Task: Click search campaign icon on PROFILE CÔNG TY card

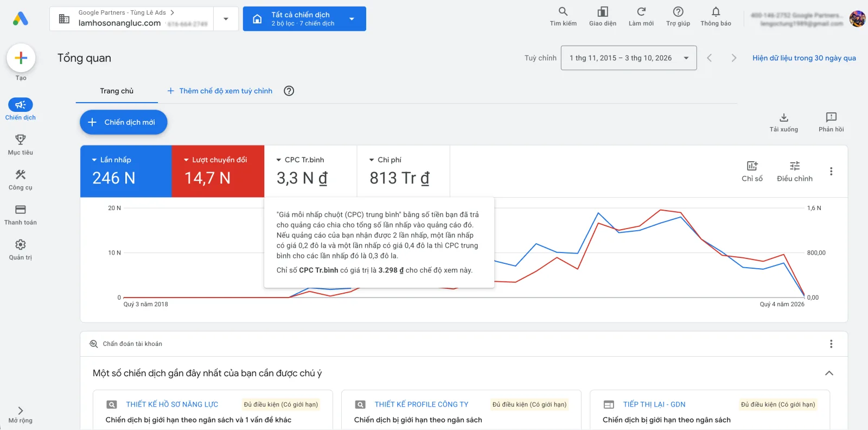Action: point(360,404)
